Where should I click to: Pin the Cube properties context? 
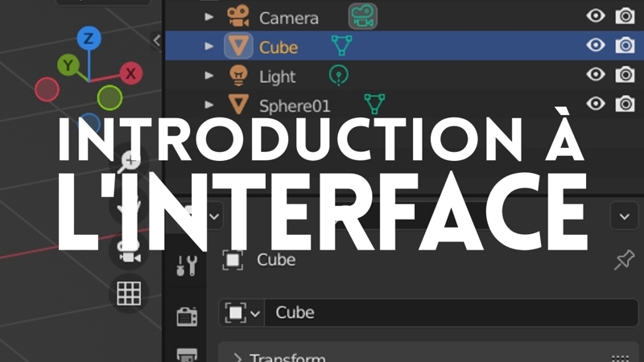click(x=623, y=260)
